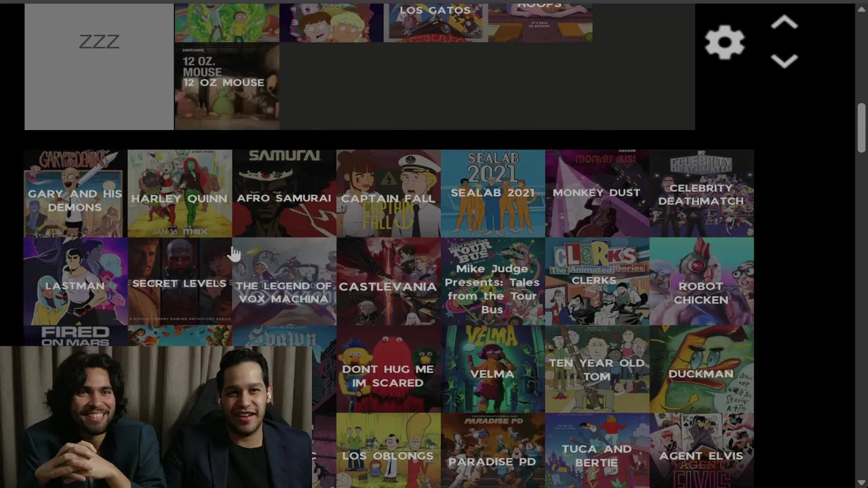Click the Paradise PD card
Screen dimensions: 868x488
click(493, 451)
